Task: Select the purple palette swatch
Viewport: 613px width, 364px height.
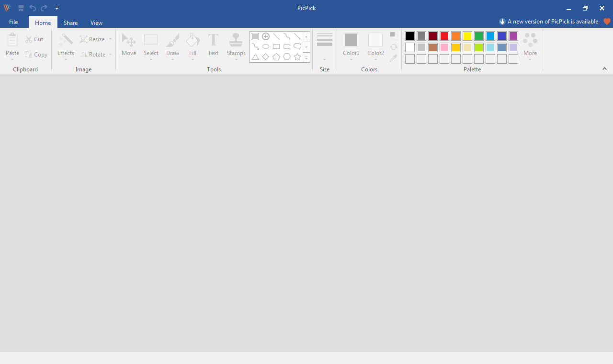Action: (x=513, y=36)
